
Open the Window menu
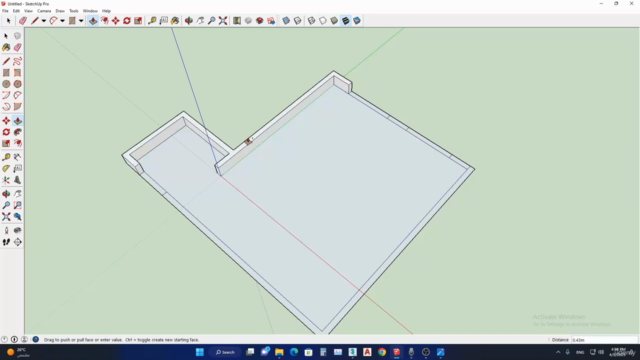(x=90, y=11)
